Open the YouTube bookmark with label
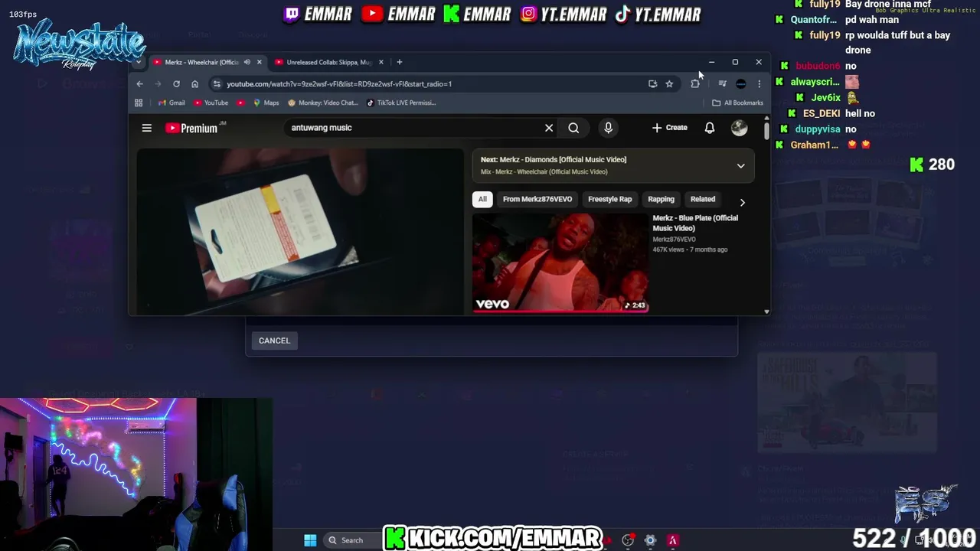 coord(211,103)
